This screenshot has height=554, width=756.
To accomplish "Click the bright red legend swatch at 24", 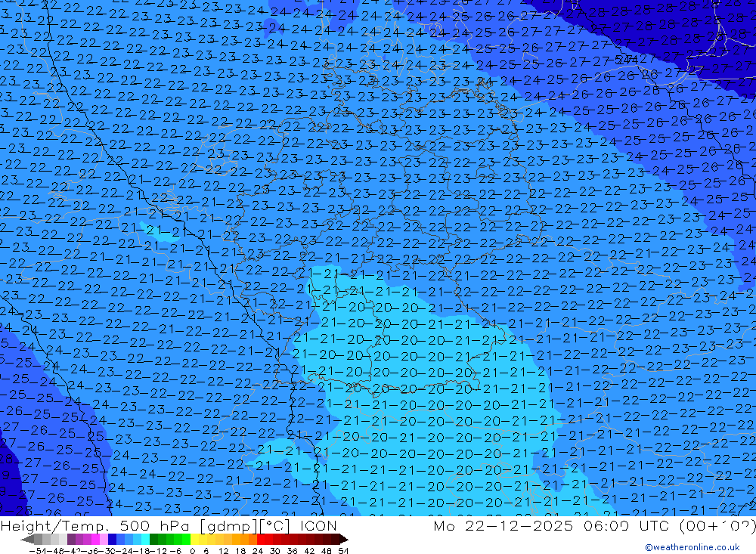I will pos(261,539).
